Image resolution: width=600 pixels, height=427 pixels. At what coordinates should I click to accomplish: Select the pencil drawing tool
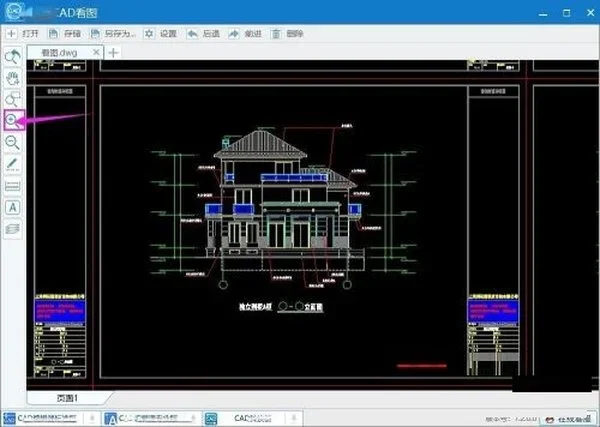pyautogui.click(x=13, y=164)
